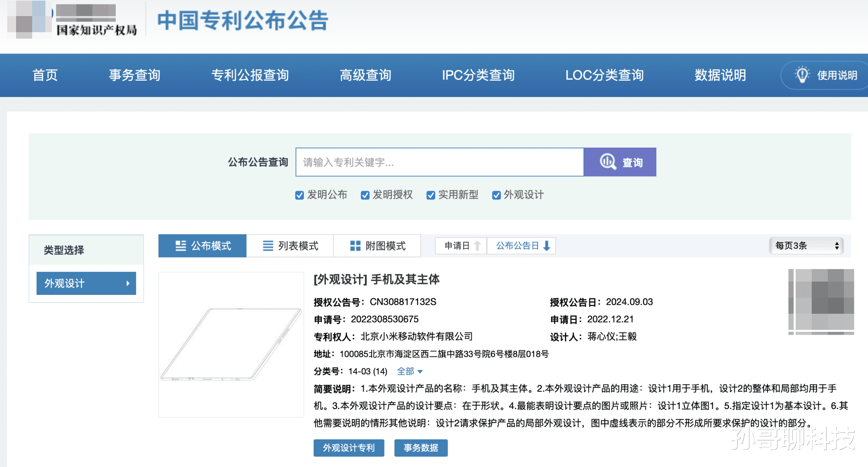Screen dimensions: 868x467
Task: Open the 专利公报查询 menu item
Action: (x=250, y=75)
